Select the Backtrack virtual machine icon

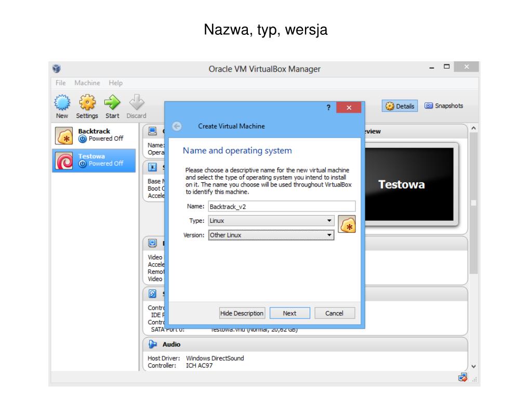pyautogui.click(x=64, y=136)
